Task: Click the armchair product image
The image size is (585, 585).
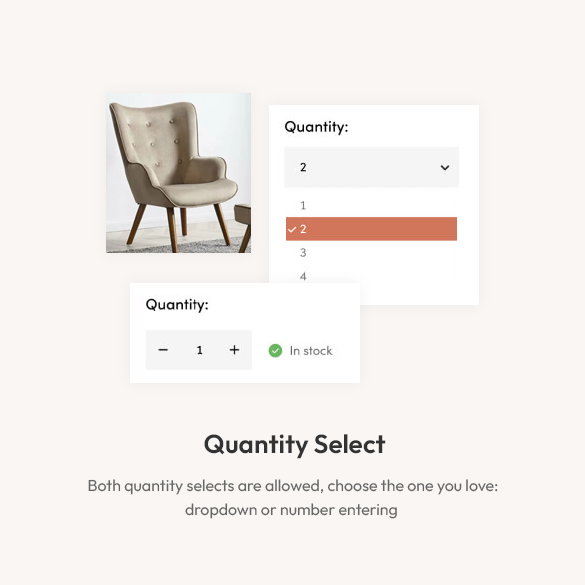Action: tap(178, 173)
